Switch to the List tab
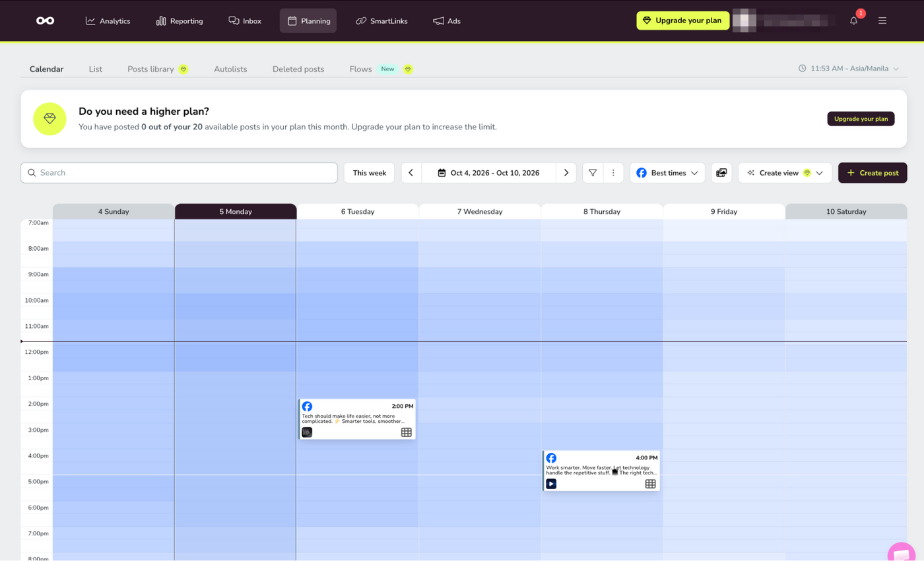924x561 pixels. (96, 69)
